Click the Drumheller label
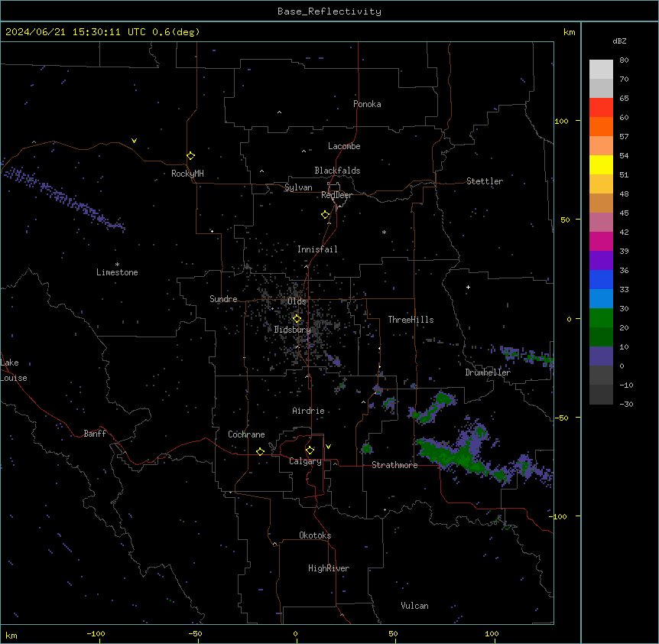The height and width of the screenshot is (644, 659). [x=488, y=372]
